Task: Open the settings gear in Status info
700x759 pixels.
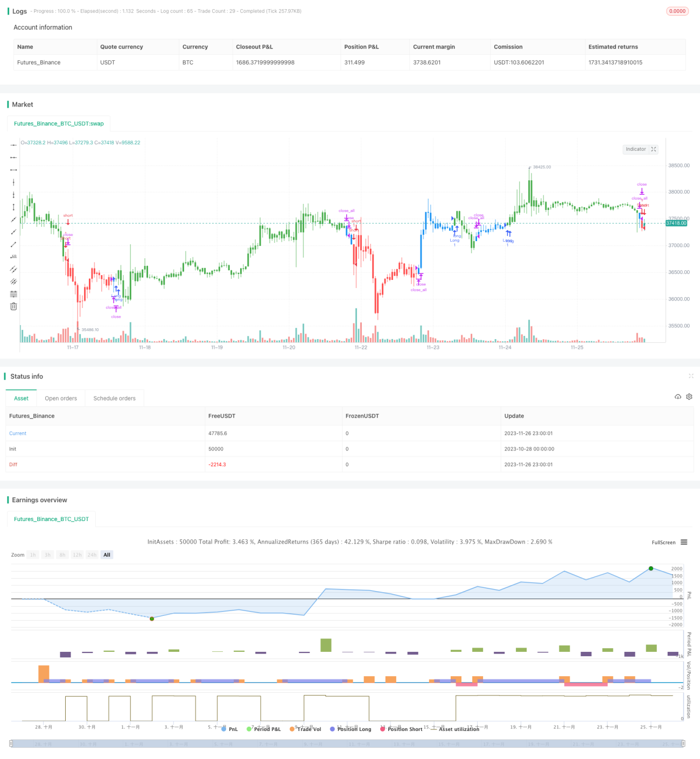Action: [689, 397]
